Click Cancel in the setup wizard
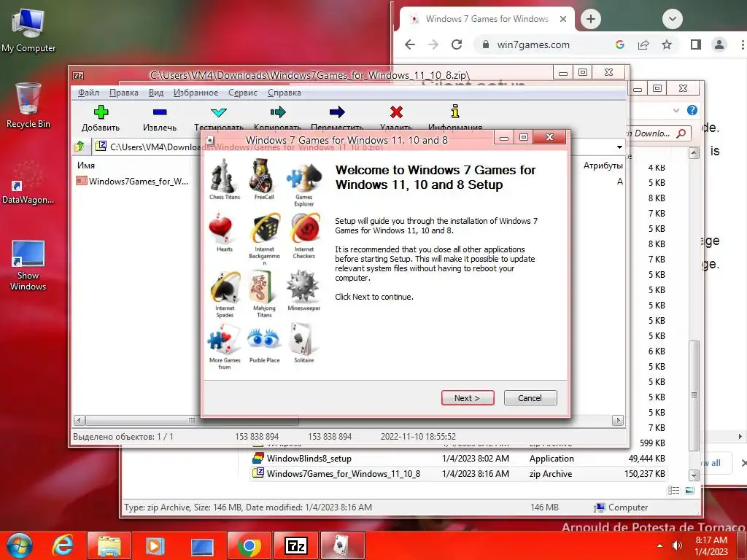Image resolution: width=747 pixels, height=560 pixels. coord(530,398)
